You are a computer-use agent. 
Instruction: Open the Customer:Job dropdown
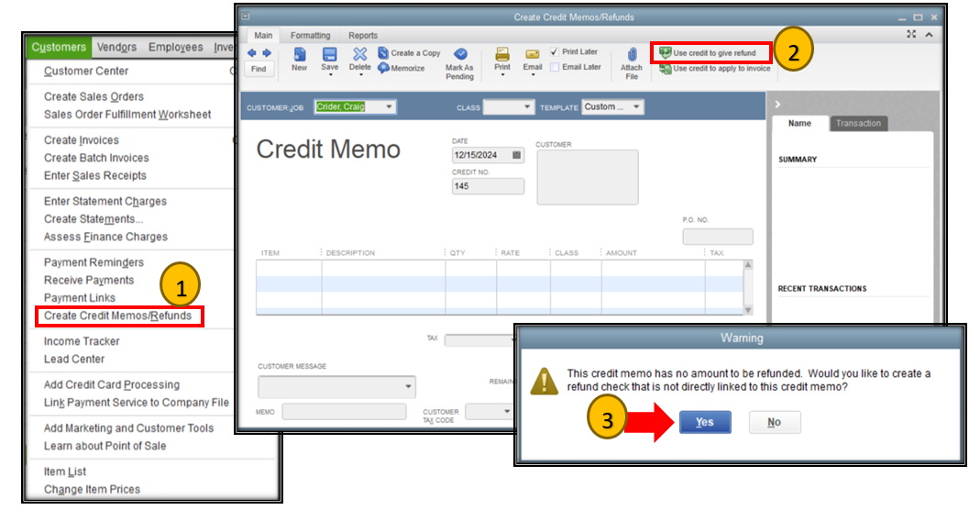389,107
